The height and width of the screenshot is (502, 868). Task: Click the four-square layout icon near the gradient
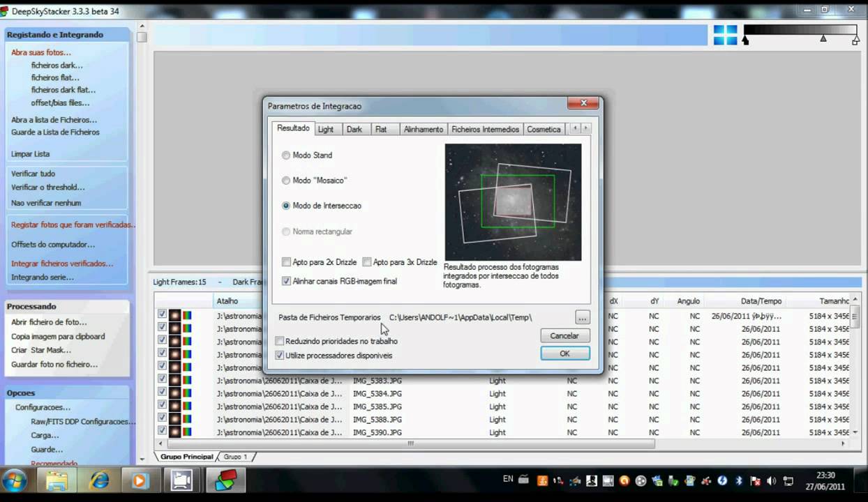click(725, 35)
